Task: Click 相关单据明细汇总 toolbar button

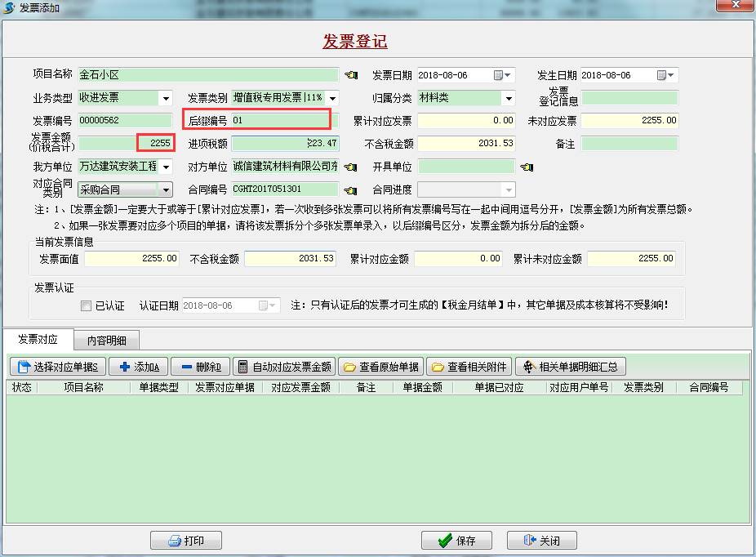Action: (571, 367)
